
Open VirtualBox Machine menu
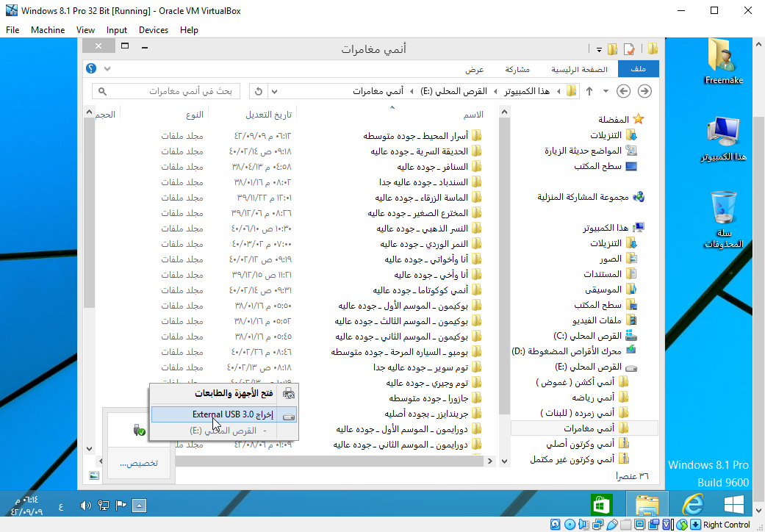point(48,29)
